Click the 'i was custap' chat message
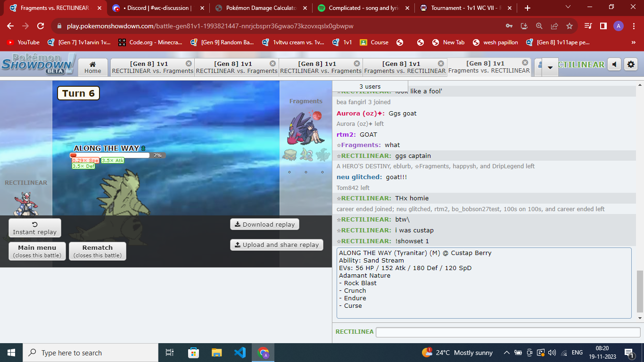 [x=414, y=230]
